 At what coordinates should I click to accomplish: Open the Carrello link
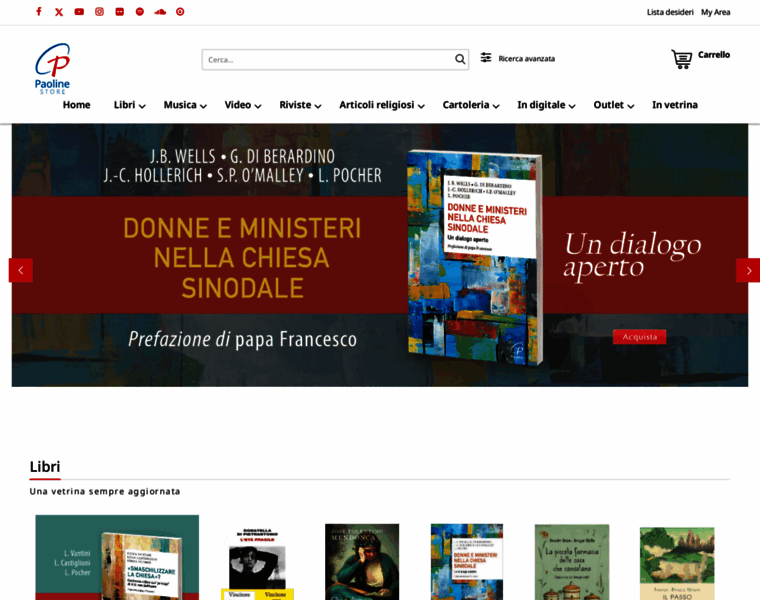point(714,55)
